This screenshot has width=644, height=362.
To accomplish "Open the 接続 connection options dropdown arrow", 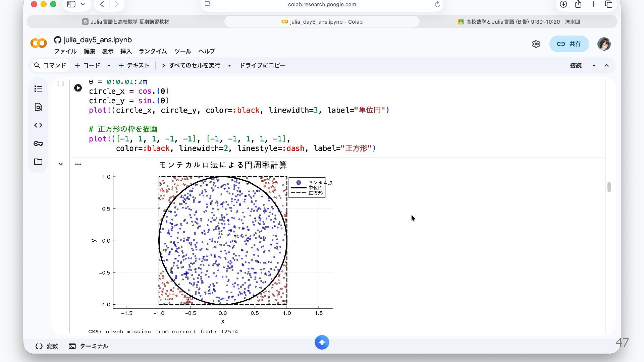I will coord(594,66).
